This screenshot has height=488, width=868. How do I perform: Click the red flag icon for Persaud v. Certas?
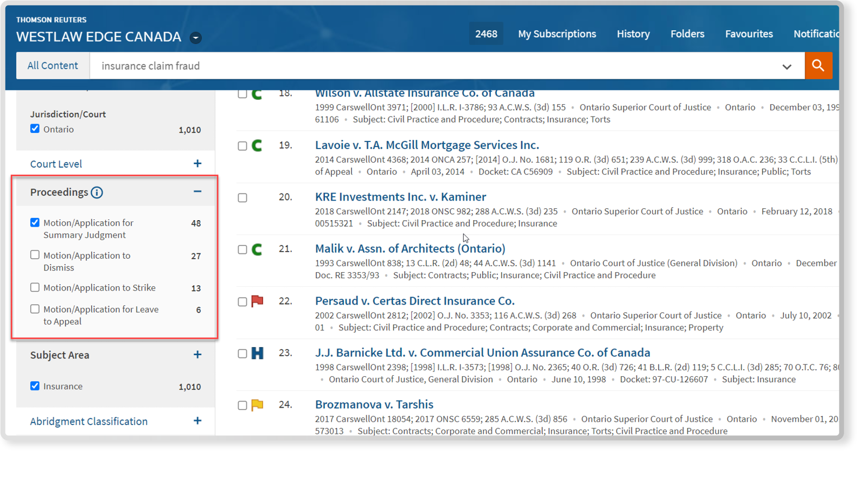(257, 301)
